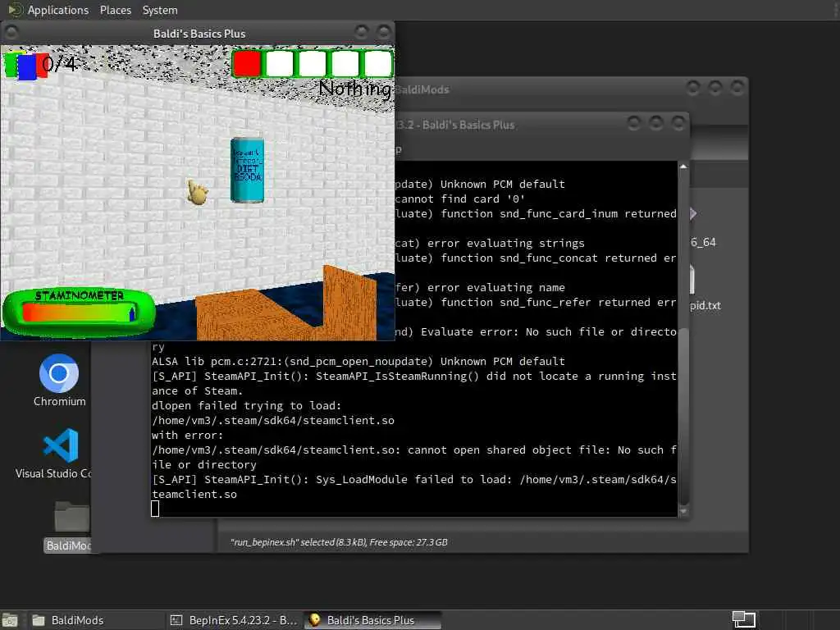Switch to BepInEx terminal in the taskbar
840x630 pixels.
click(234, 620)
